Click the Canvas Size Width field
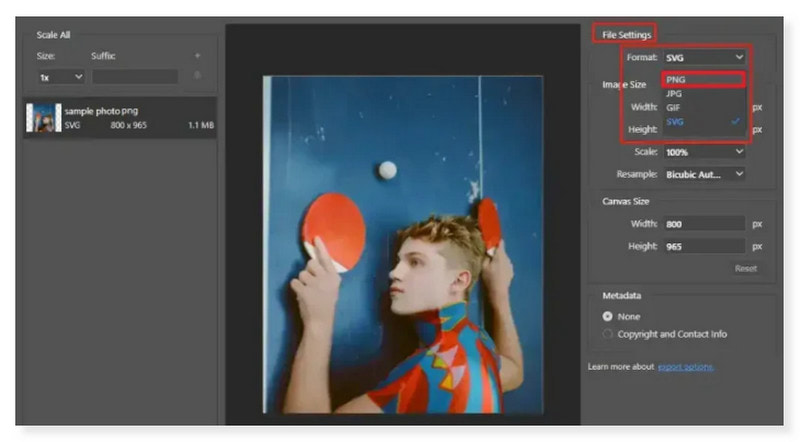The height and width of the screenshot is (442, 800). tap(704, 224)
